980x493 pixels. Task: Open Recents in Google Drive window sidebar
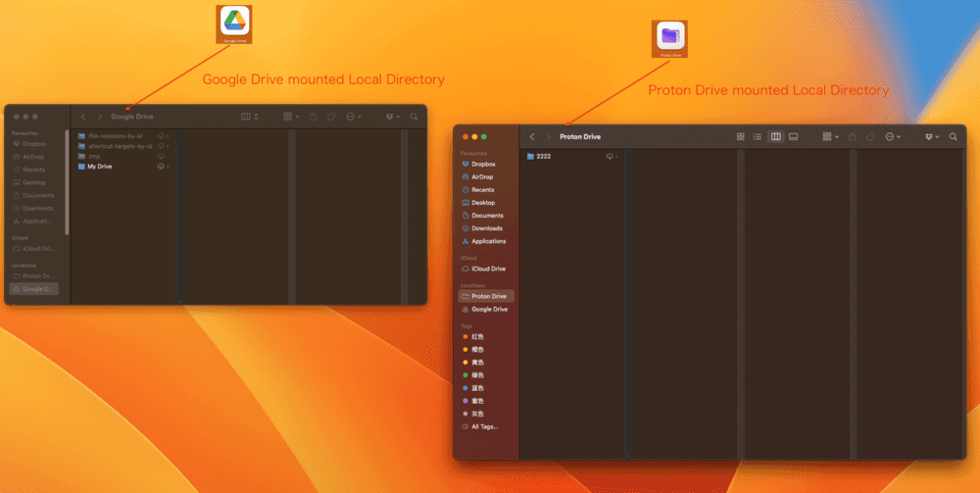point(35,170)
